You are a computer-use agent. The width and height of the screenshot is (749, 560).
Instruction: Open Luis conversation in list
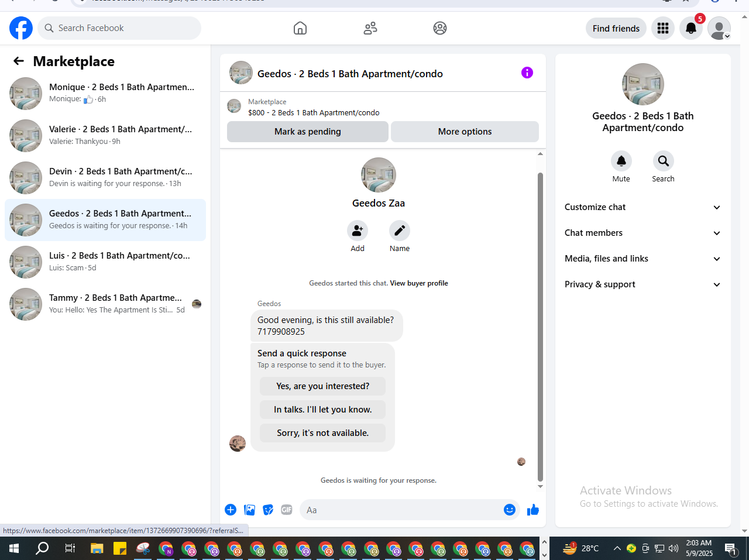105,262
